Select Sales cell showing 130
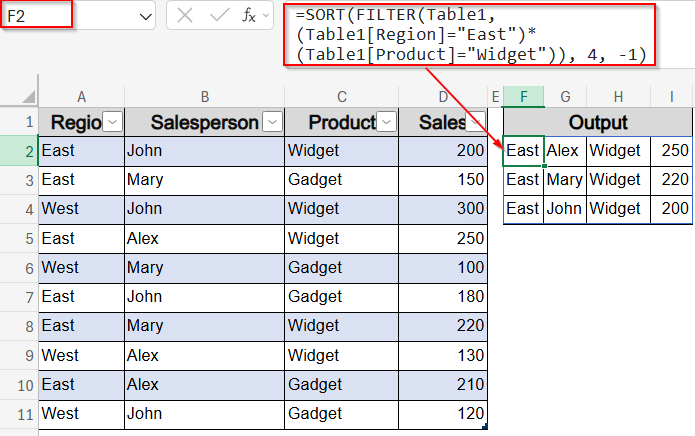The width and height of the screenshot is (695, 436). click(443, 355)
